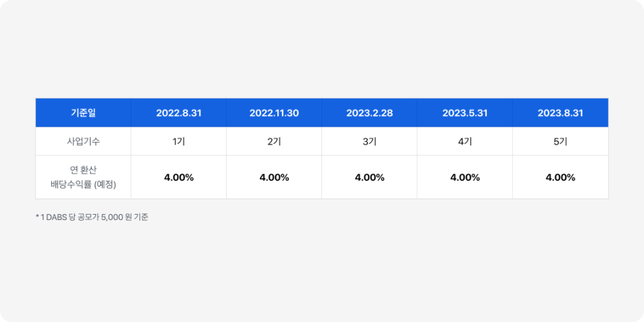Select the 2022.11.30 column header
Viewport: 644px width, 322px height.
click(274, 113)
